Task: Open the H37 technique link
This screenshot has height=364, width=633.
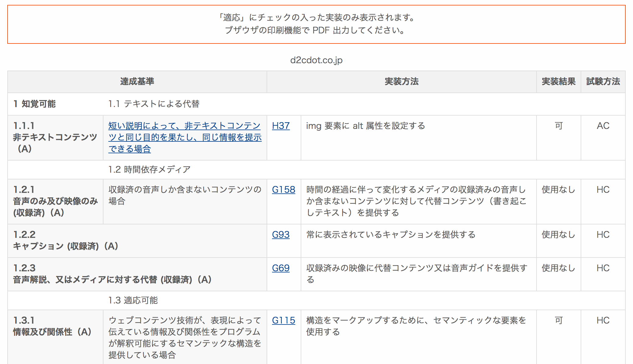Action: click(281, 126)
